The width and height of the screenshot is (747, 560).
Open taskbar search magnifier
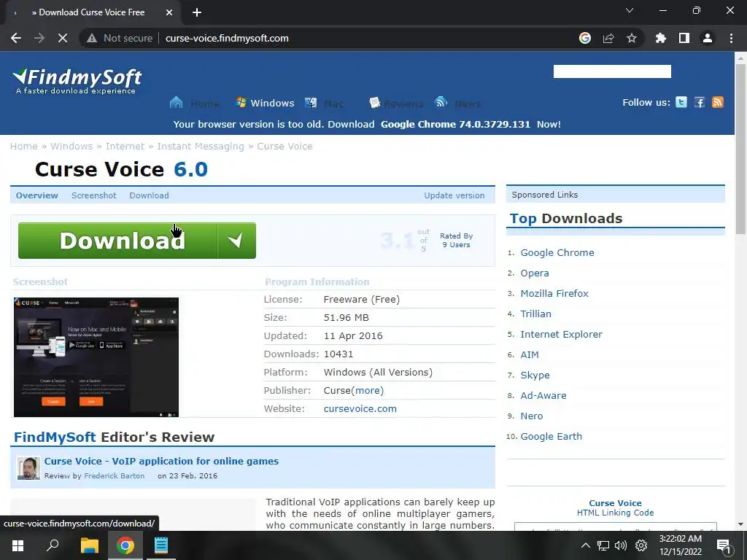(x=53, y=545)
